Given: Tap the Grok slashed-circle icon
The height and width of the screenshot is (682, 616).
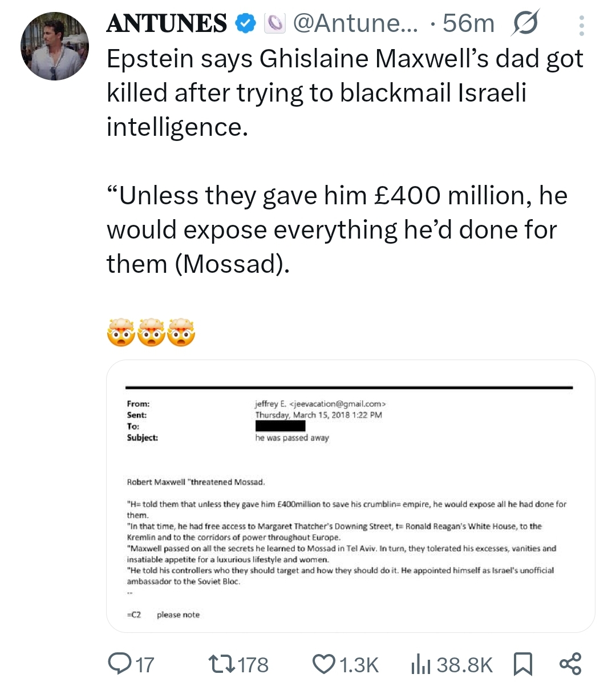Looking at the screenshot, I should [525, 25].
